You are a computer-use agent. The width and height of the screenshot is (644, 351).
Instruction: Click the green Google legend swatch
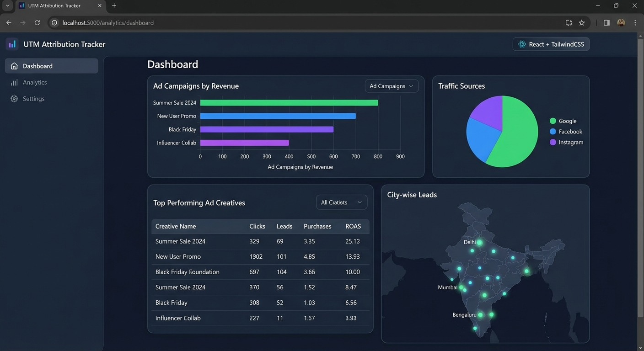tap(553, 121)
